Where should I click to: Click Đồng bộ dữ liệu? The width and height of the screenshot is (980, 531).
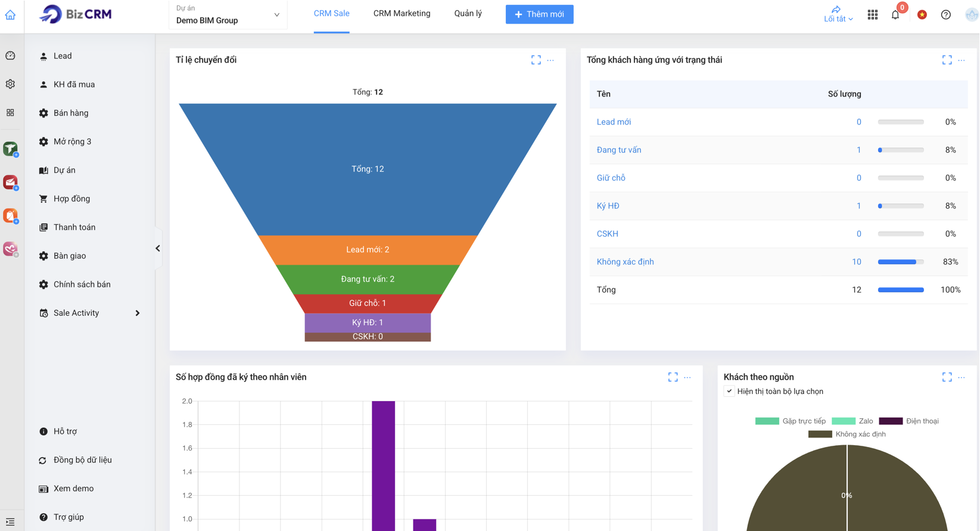point(82,460)
